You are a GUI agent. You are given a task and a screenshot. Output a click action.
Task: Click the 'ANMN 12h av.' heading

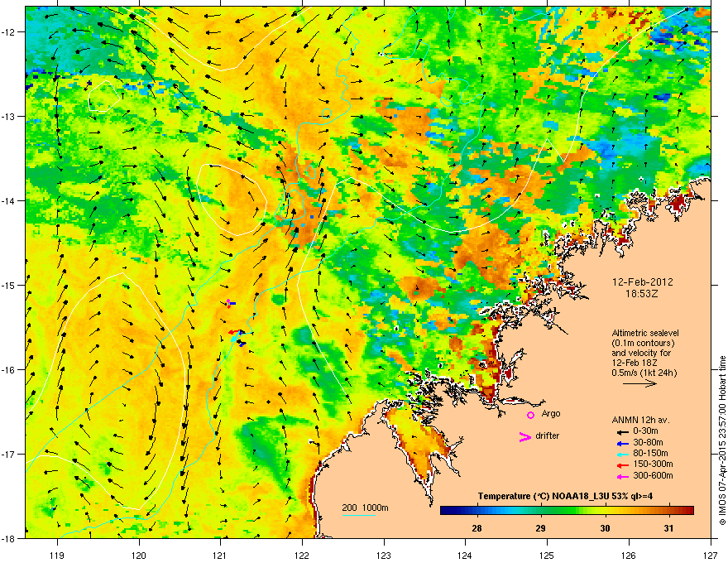click(640, 420)
